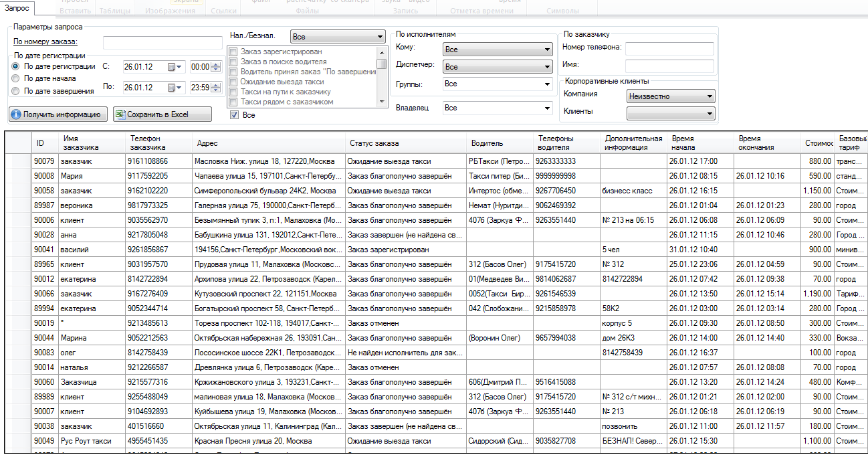Viewport: 868px width, 455px height.
Task: Select the По дате начала radio button
Action: (x=15, y=78)
